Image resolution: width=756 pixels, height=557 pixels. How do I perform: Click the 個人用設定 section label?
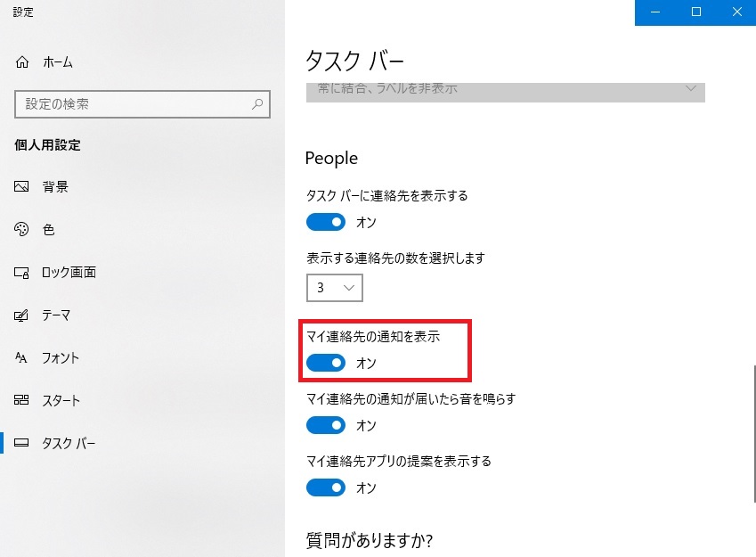coord(47,144)
